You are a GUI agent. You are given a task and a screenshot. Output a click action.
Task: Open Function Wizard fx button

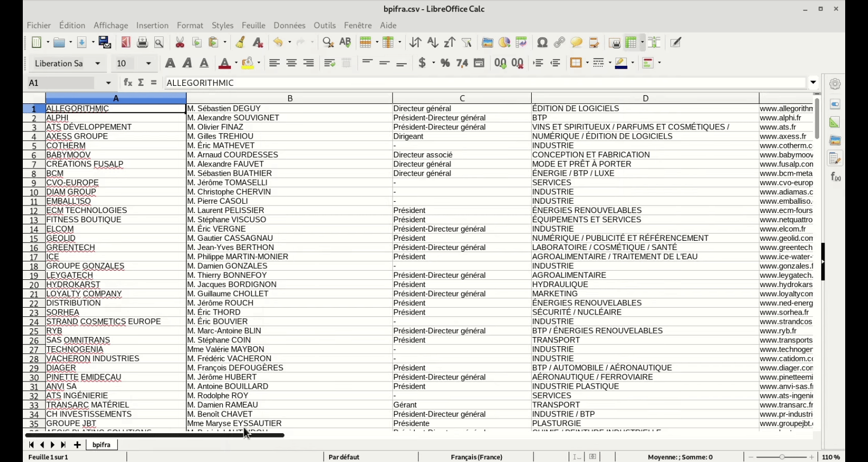(128, 83)
